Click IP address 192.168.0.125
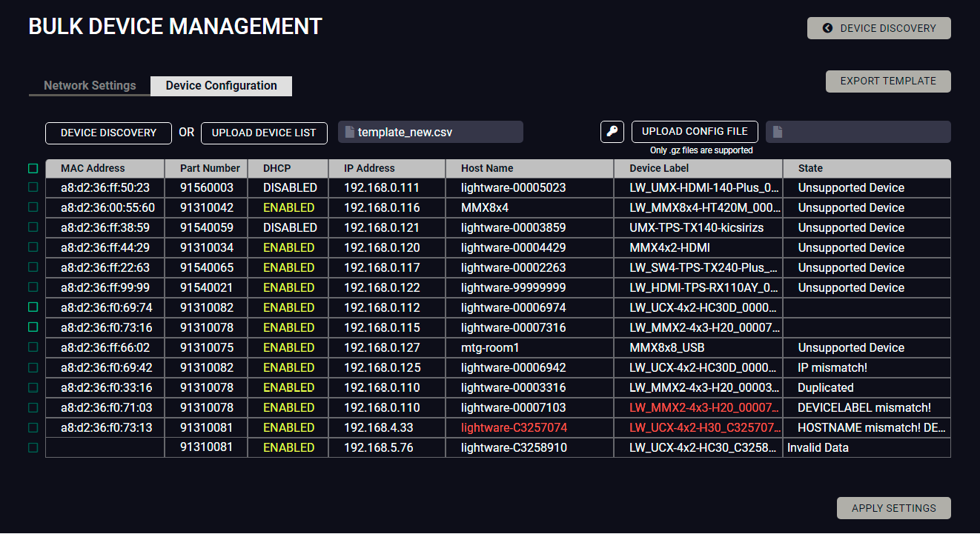This screenshot has height=534, width=980. (382, 368)
